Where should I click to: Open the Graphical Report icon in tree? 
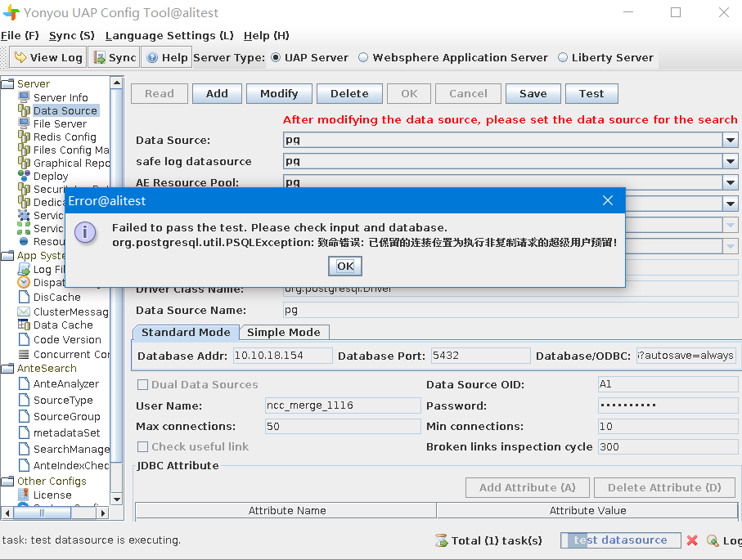[24, 163]
